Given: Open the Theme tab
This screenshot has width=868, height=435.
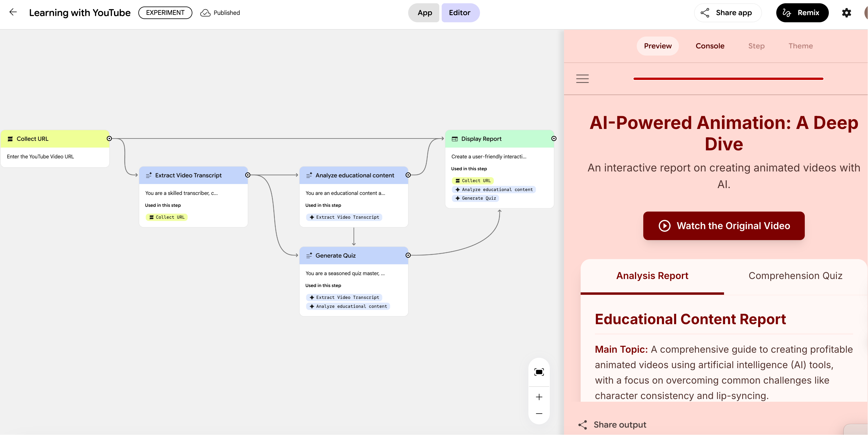Looking at the screenshot, I should pyautogui.click(x=800, y=46).
